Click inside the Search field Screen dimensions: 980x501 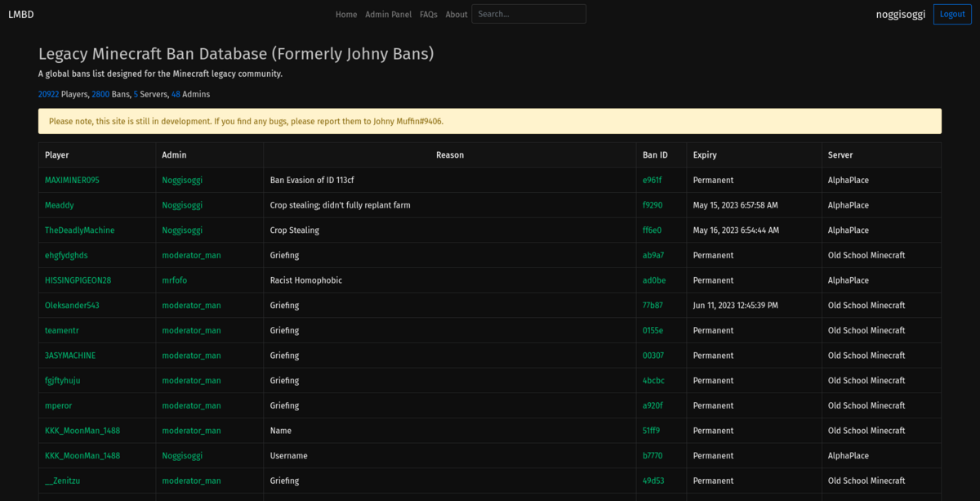click(x=528, y=14)
